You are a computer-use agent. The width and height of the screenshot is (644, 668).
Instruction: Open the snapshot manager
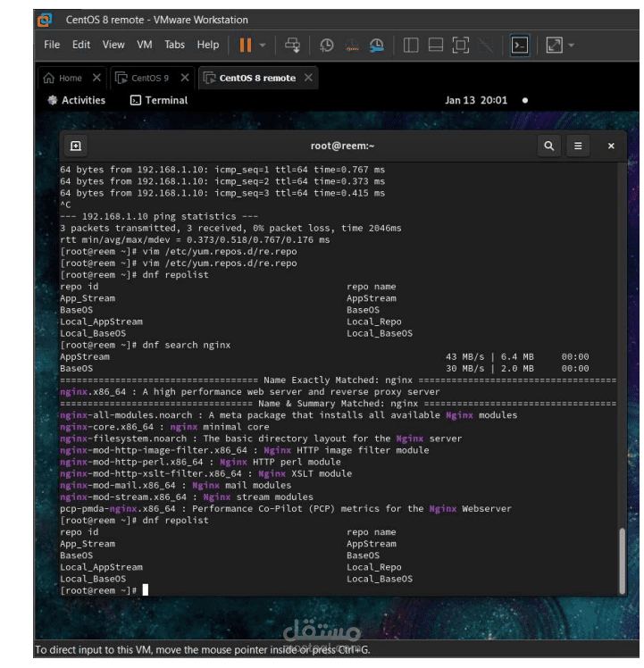(x=377, y=45)
